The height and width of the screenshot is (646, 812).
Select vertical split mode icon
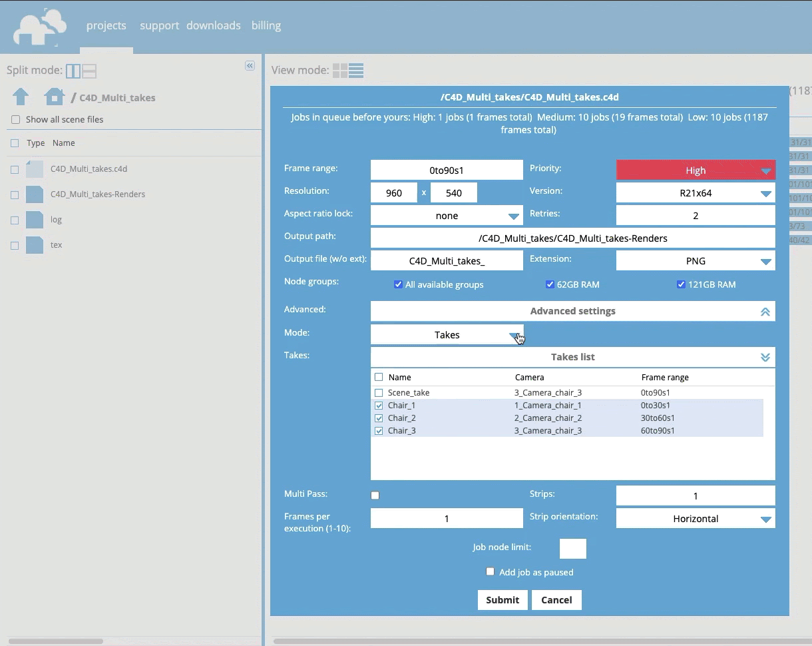[73, 71]
